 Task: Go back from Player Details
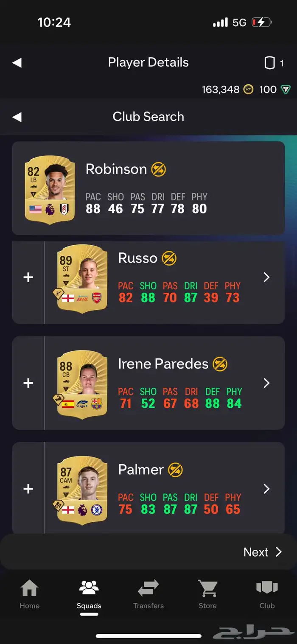pos(17,63)
